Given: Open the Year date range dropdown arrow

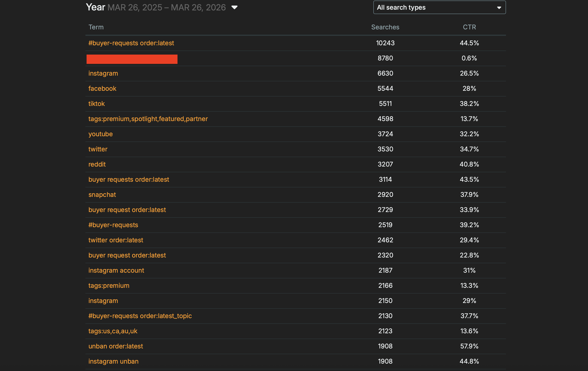Looking at the screenshot, I should [x=234, y=8].
